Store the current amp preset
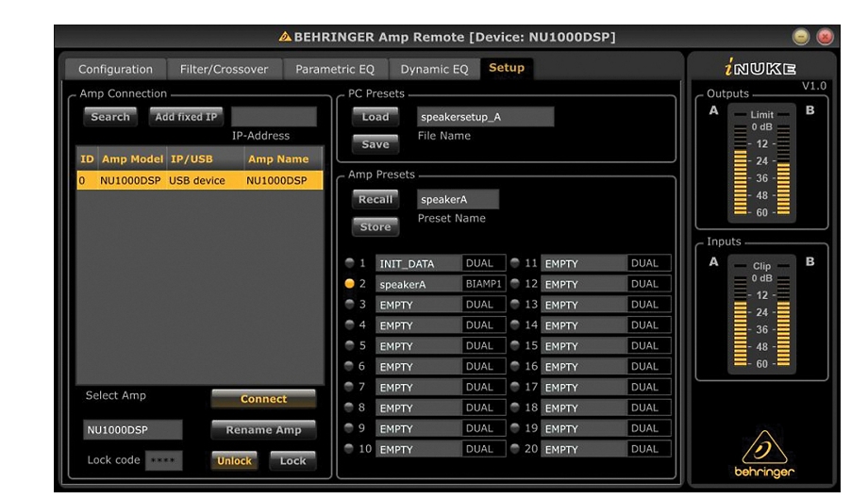The height and width of the screenshot is (499, 868). tap(376, 226)
